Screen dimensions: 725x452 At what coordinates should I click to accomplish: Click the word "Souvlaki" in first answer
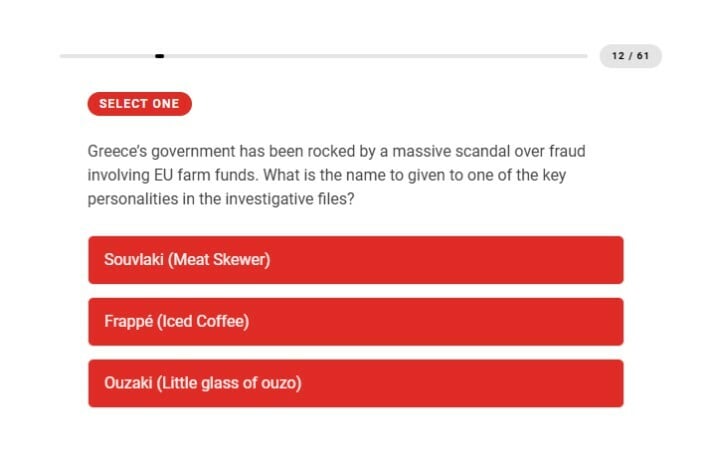click(x=134, y=260)
